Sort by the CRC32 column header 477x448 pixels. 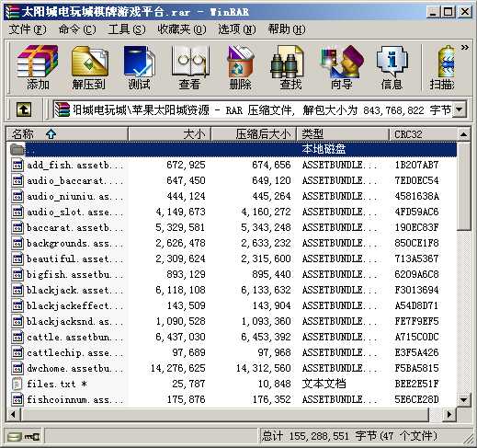click(x=423, y=134)
